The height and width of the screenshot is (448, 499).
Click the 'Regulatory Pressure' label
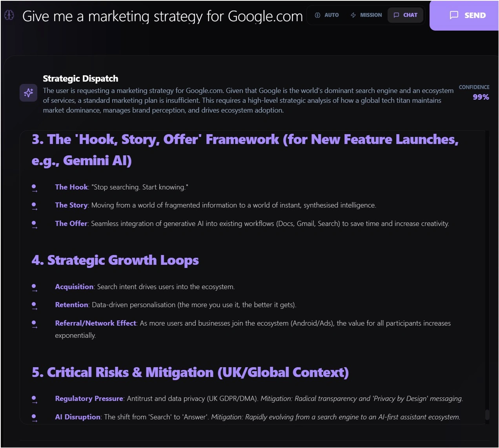pos(89,399)
